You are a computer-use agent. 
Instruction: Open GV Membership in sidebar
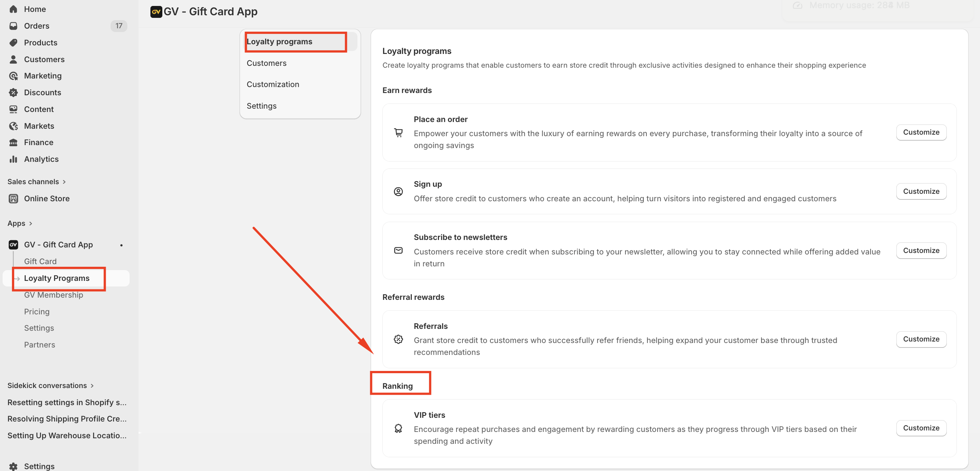pos(53,295)
